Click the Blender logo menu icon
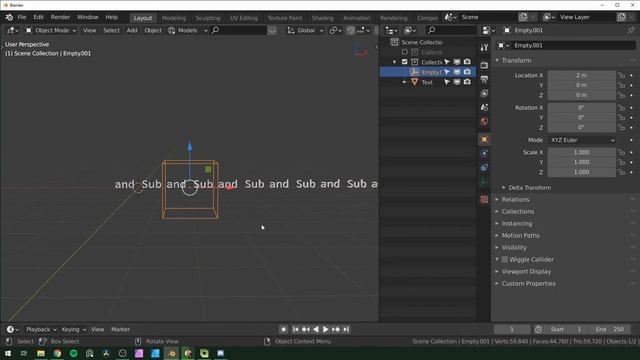Viewport: 640px width, 360px height. coord(9,17)
